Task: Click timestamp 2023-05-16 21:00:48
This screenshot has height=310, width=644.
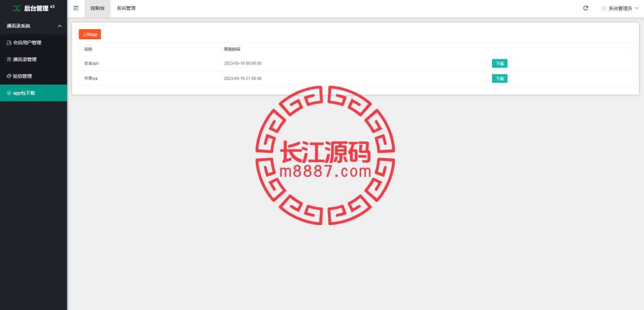Action: coord(243,79)
